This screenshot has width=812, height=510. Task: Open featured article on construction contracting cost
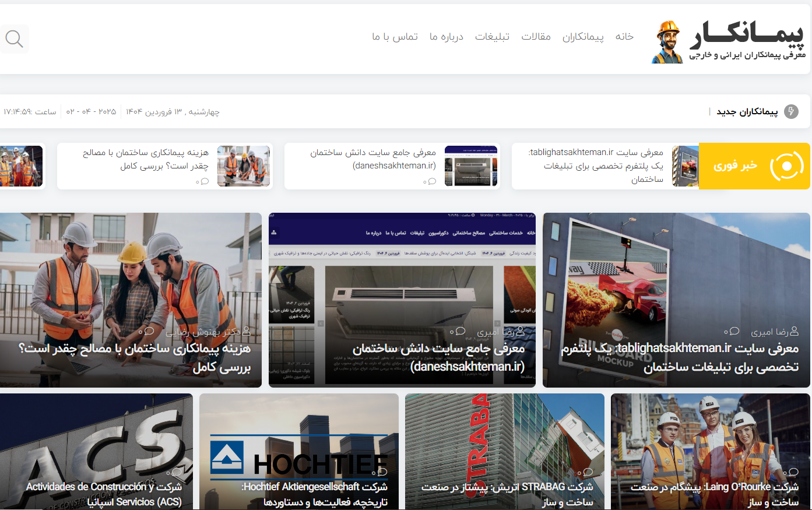[x=135, y=357]
